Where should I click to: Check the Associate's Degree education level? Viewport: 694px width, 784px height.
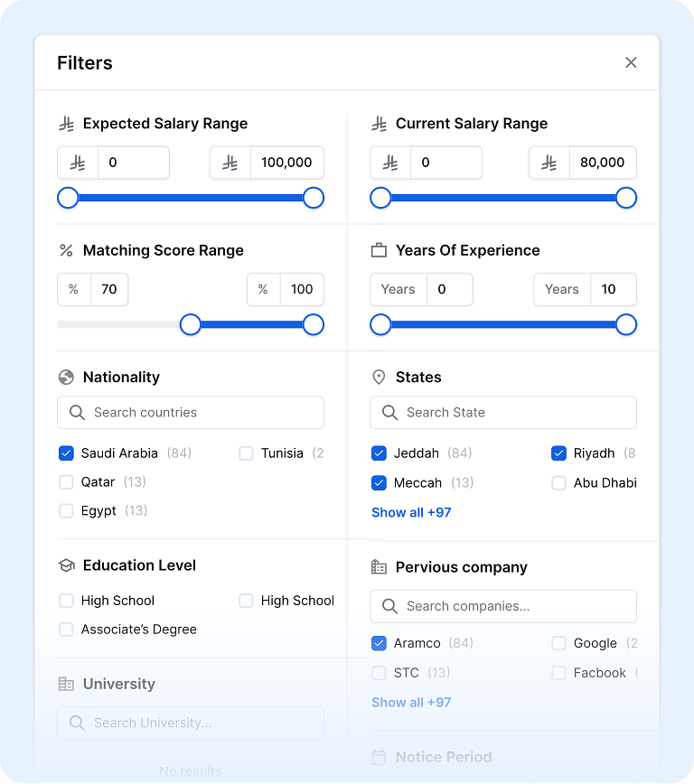click(x=66, y=630)
